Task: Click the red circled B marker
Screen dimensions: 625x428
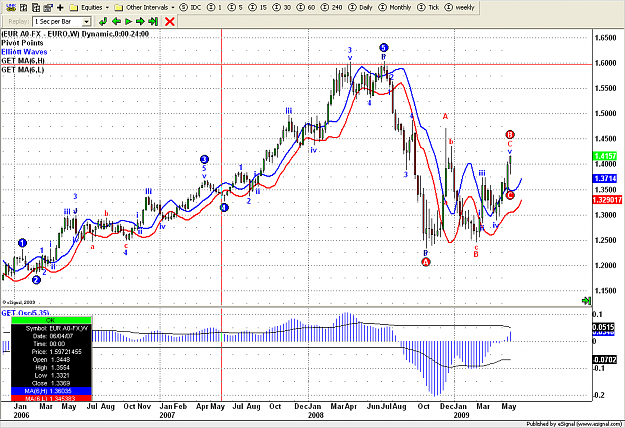Action: click(x=510, y=134)
